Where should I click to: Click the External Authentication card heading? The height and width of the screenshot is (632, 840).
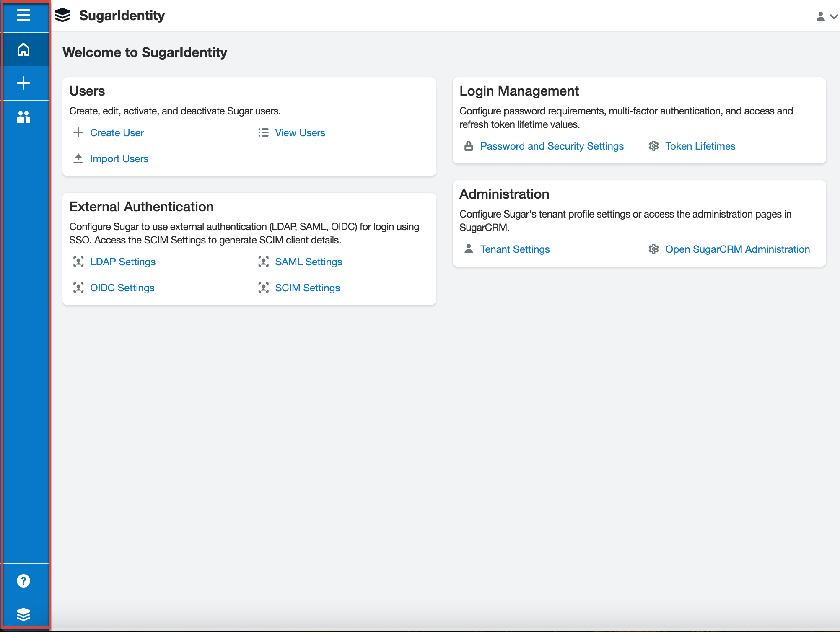tap(141, 207)
